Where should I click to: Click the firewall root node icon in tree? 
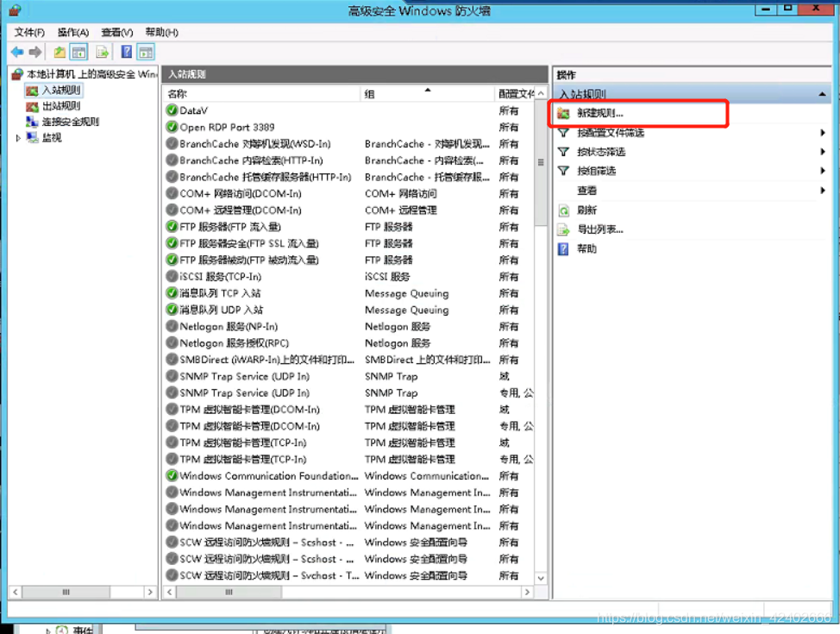click(17, 74)
